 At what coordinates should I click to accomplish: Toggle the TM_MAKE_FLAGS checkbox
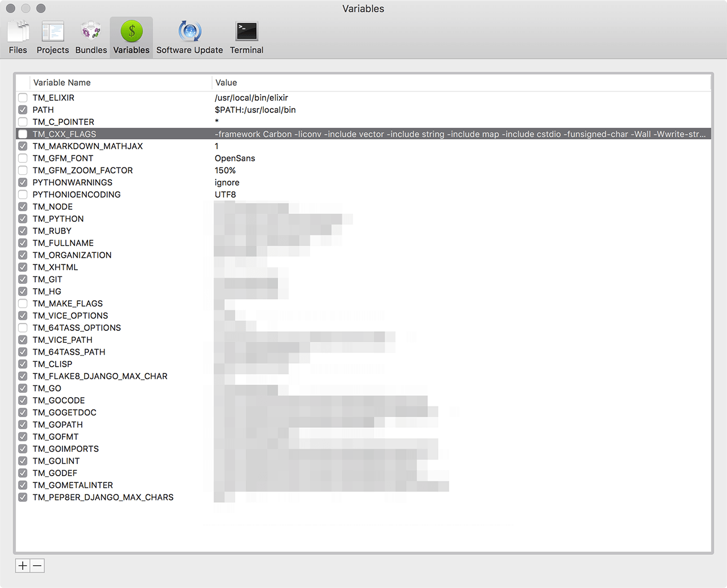click(x=23, y=304)
